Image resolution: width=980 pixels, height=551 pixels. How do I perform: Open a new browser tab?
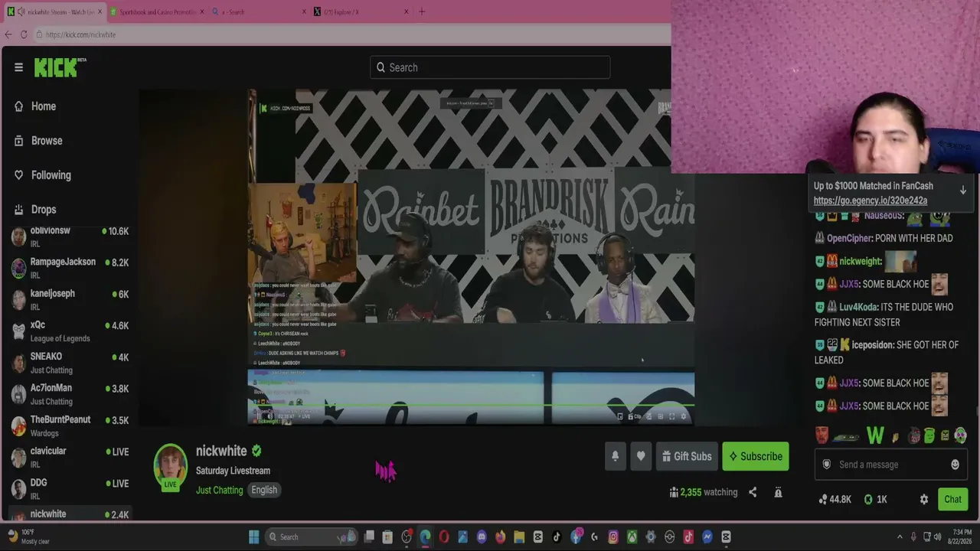(422, 11)
